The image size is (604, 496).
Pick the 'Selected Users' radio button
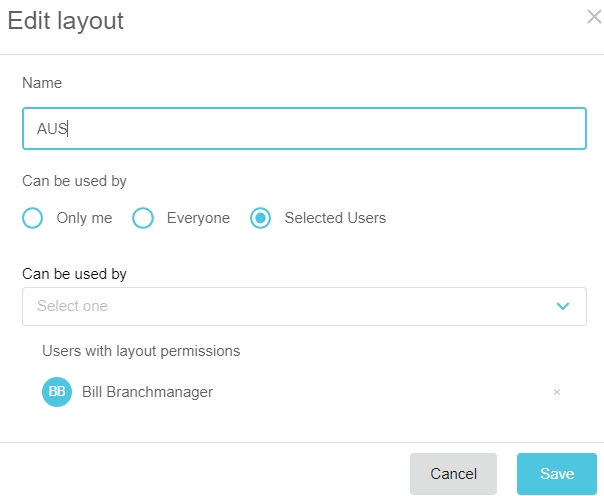coord(260,218)
